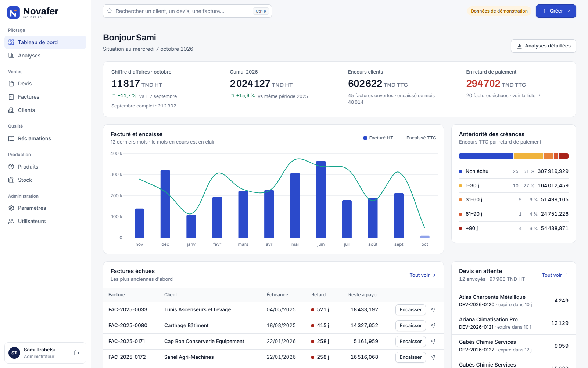Viewport: 588px width, 368px height.
Task: Open Paramètres settings
Action: point(45,208)
